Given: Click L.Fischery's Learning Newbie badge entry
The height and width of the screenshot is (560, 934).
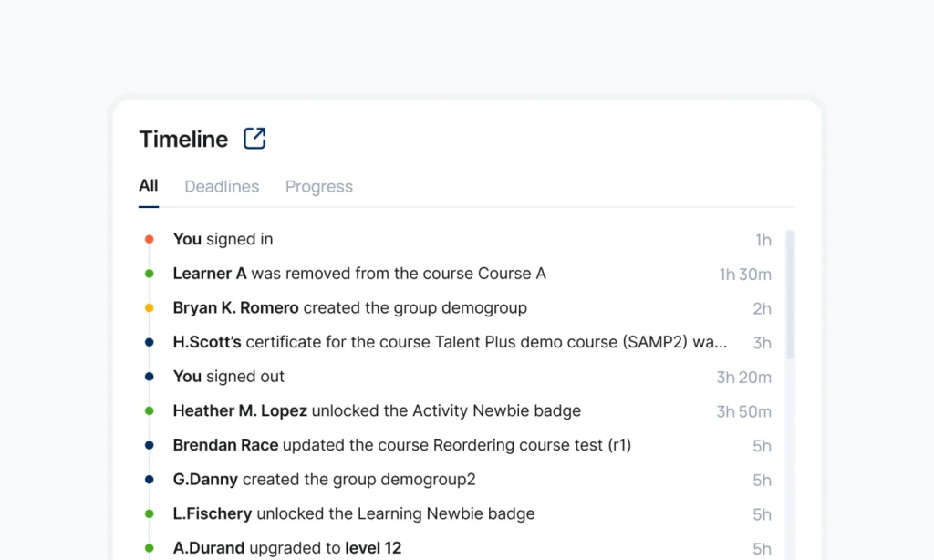Looking at the screenshot, I should click(354, 513).
